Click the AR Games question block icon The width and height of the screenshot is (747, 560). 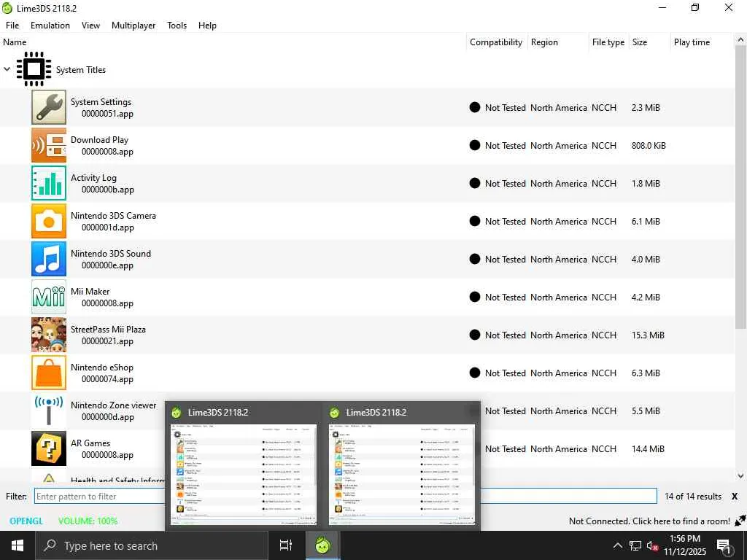point(49,448)
